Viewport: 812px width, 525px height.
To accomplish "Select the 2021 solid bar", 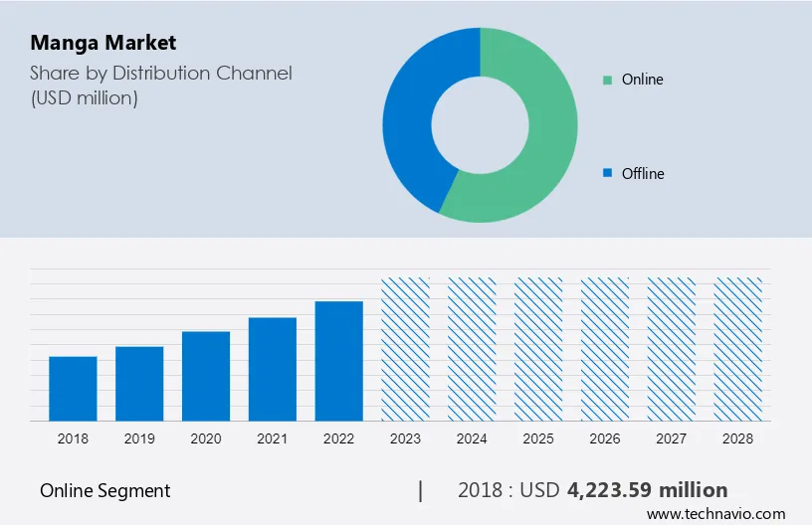I will click(273, 369).
